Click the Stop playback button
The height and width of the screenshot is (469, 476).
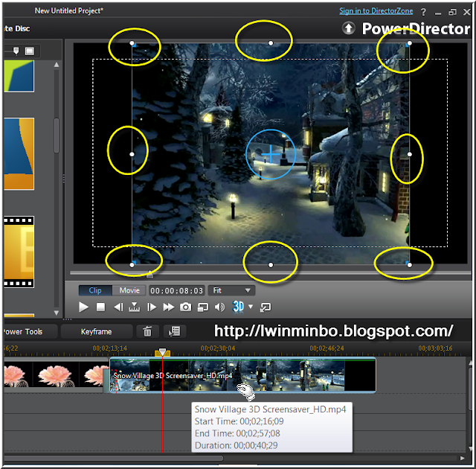(x=100, y=307)
